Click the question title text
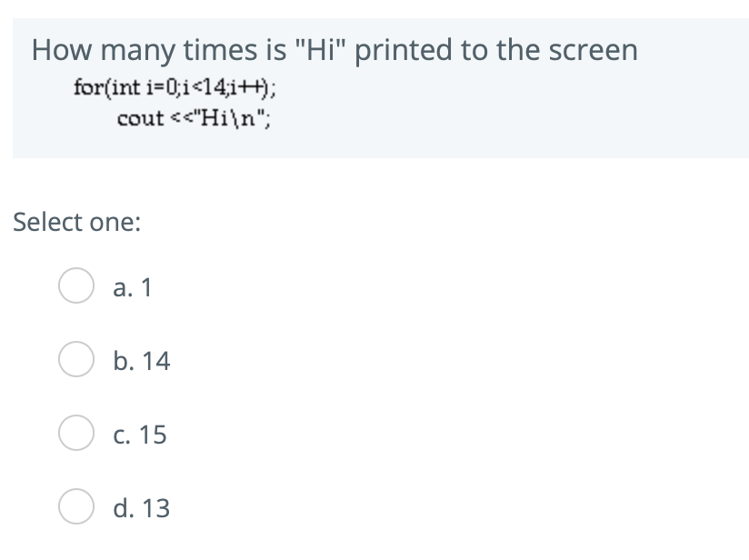 click(335, 51)
